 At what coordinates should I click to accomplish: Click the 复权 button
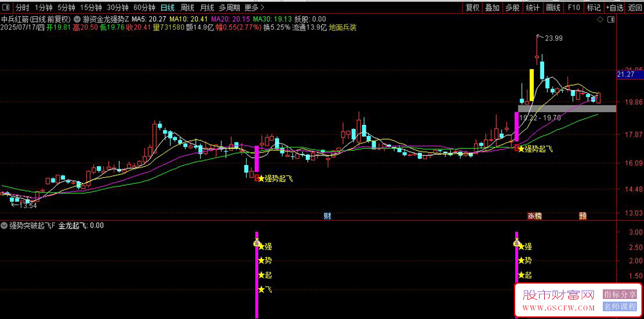[472, 7]
